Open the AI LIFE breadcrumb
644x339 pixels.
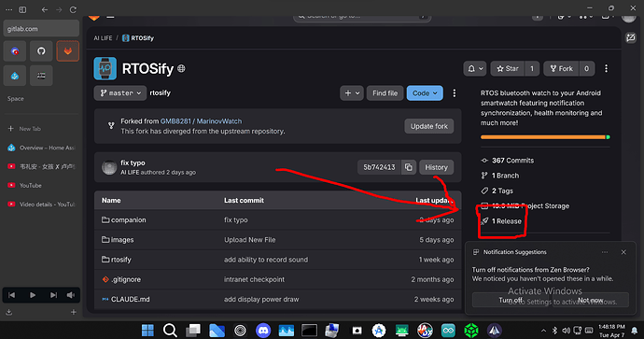103,38
